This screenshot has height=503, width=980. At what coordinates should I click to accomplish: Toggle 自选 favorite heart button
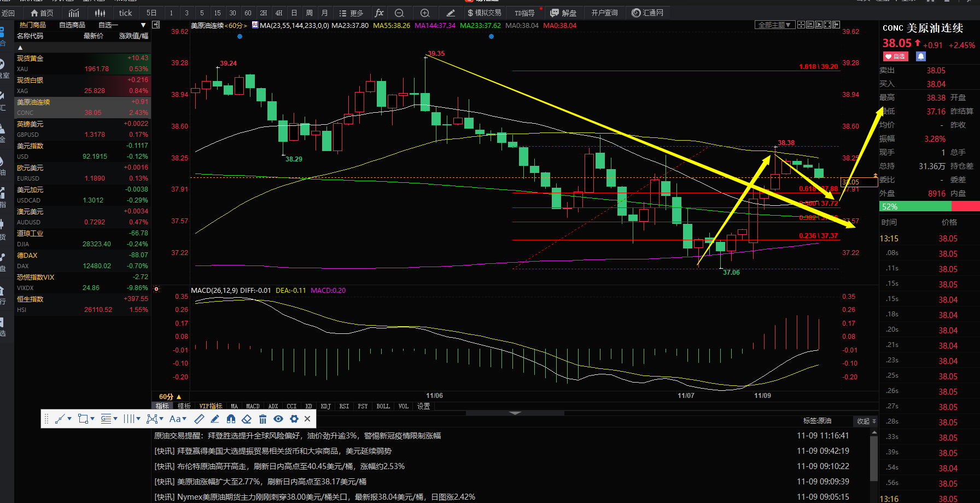click(895, 56)
